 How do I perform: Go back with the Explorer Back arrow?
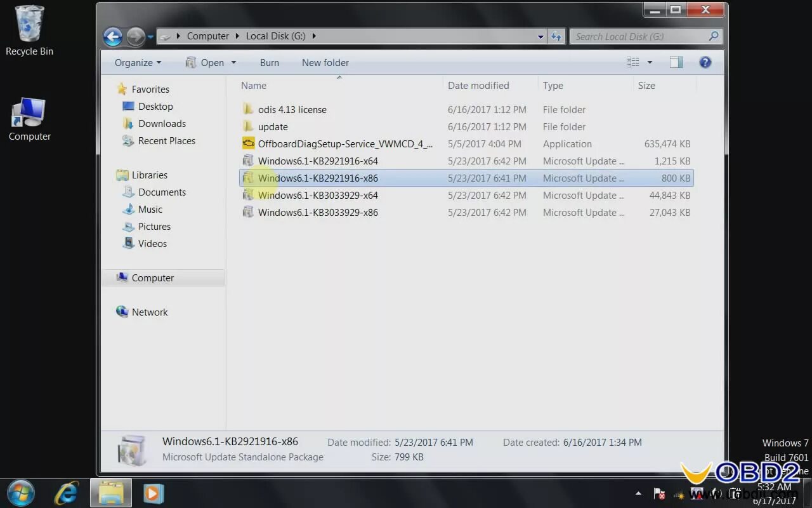click(113, 37)
